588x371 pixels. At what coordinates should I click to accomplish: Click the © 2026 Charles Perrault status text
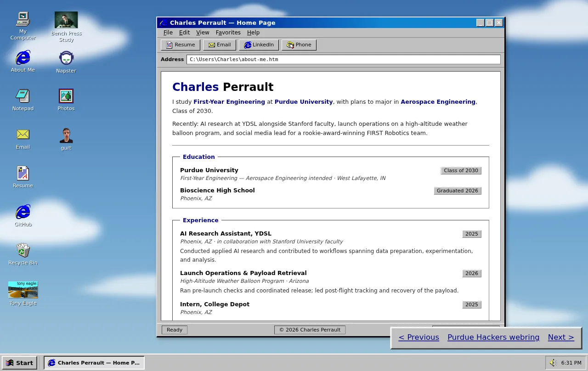[x=310, y=330]
